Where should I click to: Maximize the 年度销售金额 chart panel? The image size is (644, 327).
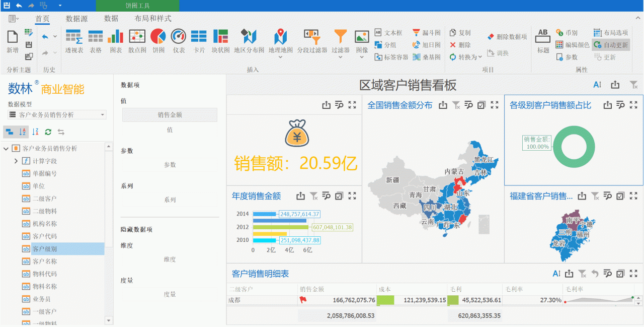pos(352,196)
